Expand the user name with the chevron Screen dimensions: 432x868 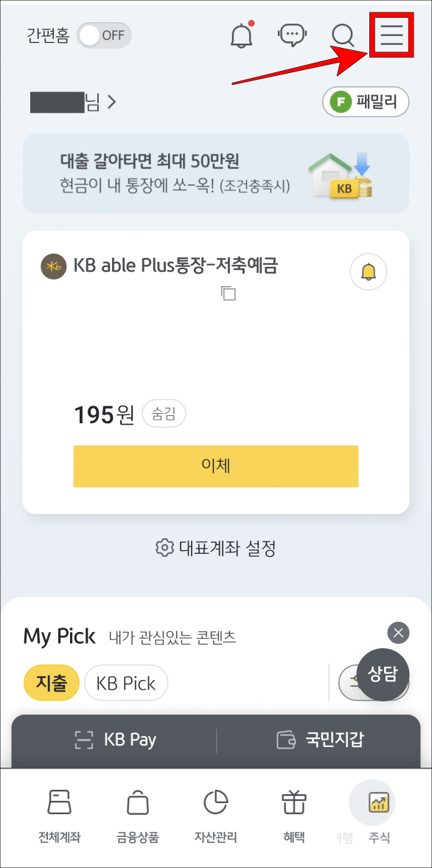tap(112, 102)
